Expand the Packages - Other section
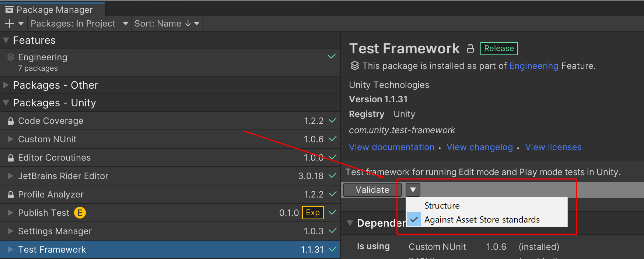The height and width of the screenshot is (259, 644). 6,85
